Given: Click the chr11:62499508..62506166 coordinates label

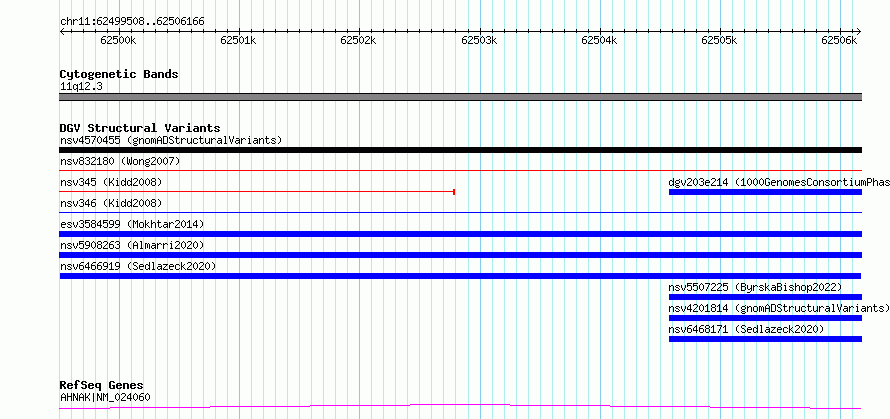Looking at the screenshot, I should coord(132,22).
